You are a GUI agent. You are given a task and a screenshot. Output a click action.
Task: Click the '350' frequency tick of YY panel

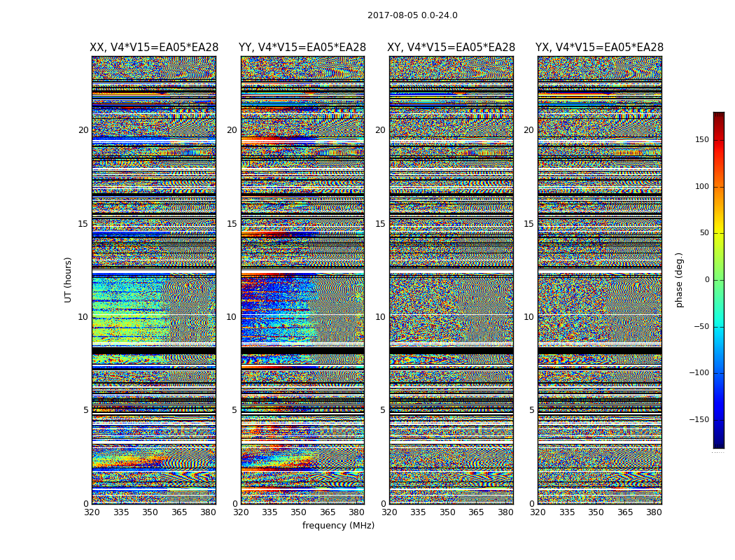(299, 512)
